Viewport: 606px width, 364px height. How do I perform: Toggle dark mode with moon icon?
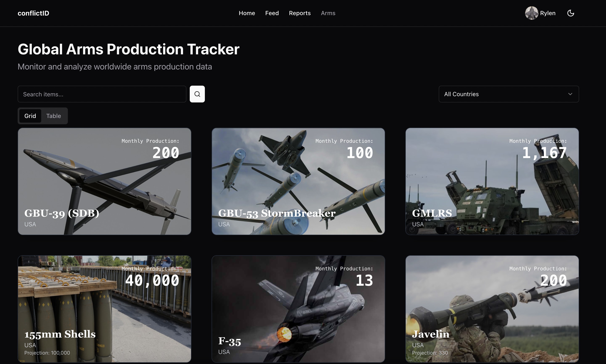[x=570, y=13]
